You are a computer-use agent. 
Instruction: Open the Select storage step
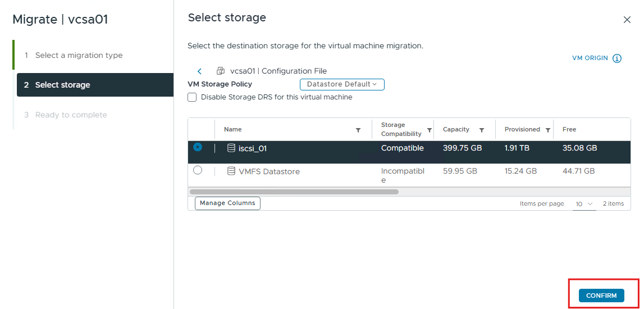(95, 85)
